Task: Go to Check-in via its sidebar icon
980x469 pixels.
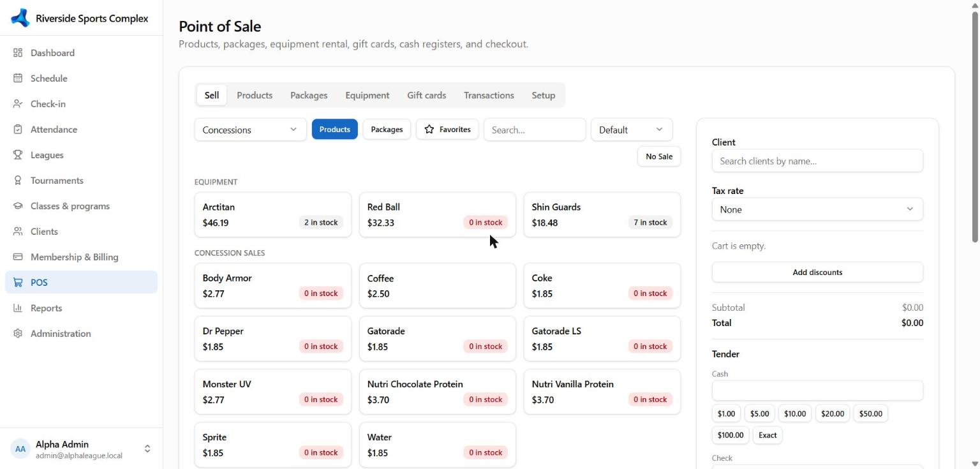Action: tap(18, 104)
